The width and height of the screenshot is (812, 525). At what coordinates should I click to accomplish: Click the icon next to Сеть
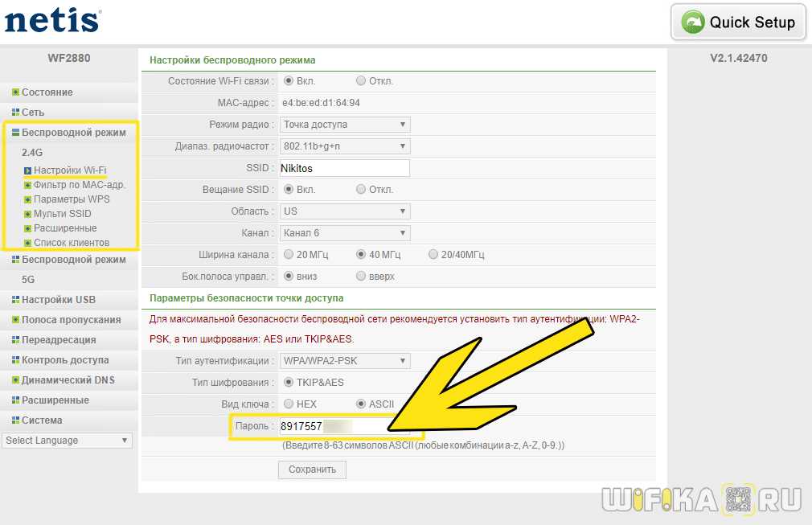pyautogui.click(x=15, y=112)
